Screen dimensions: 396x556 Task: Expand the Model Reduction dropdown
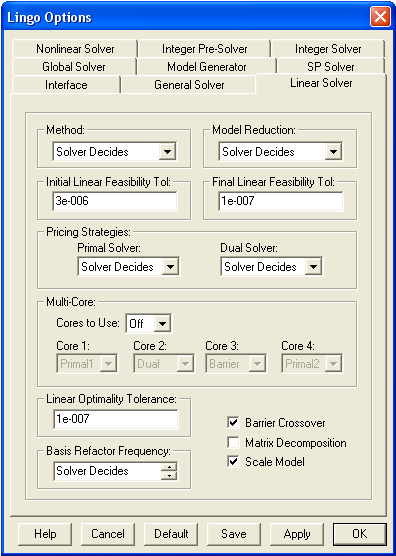(x=280, y=152)
